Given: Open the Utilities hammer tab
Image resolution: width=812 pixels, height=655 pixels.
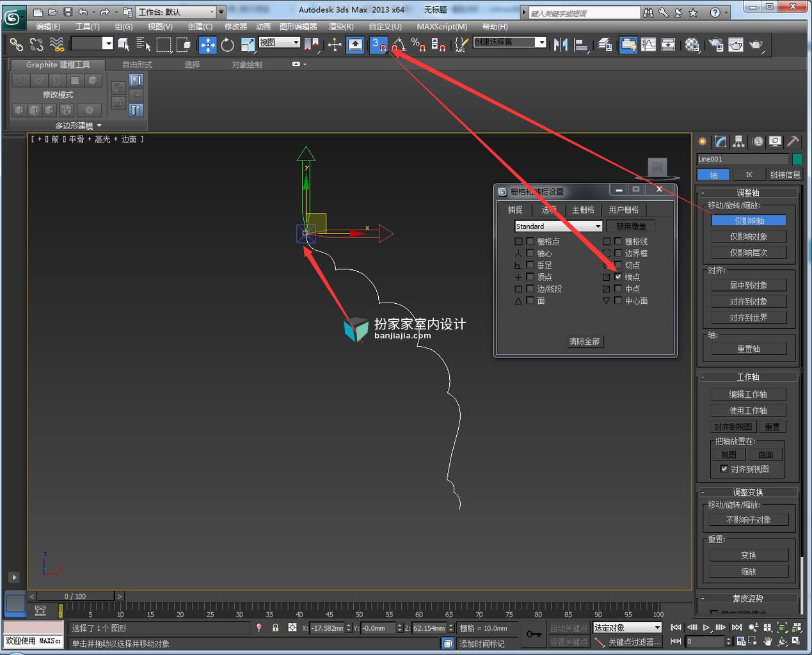Looking at the screenshot, I should tap(793, 141).
